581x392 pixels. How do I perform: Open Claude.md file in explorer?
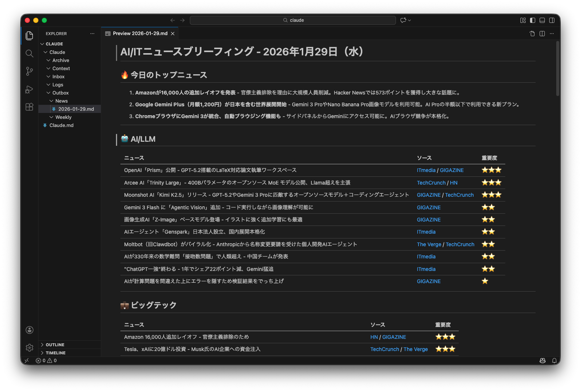tap(61, 125)
